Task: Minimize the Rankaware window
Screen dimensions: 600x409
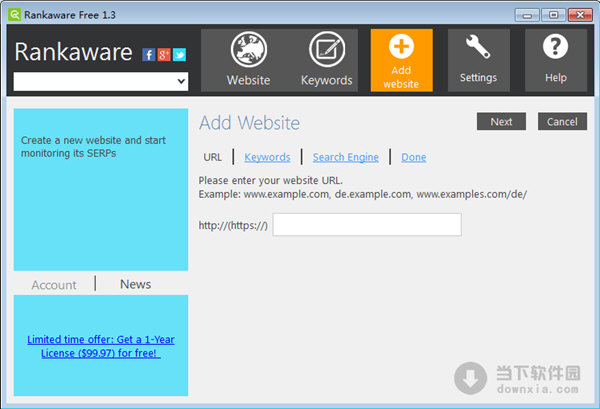Action: click(527, 15)
